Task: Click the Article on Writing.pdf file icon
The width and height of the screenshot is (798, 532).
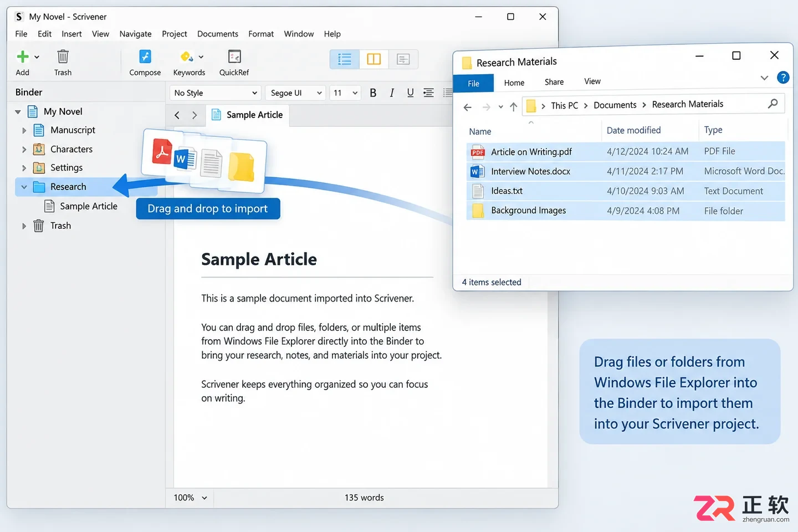Action: [x=478, y=152]
